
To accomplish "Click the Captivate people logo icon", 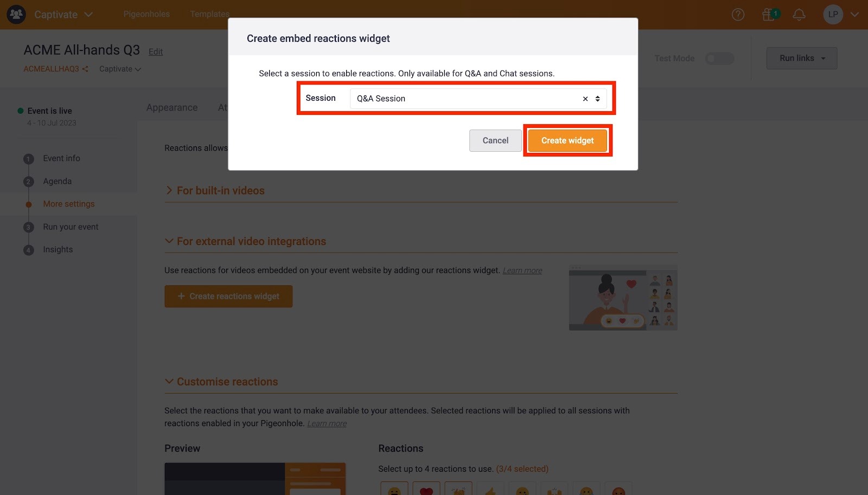I will (16, 15).
